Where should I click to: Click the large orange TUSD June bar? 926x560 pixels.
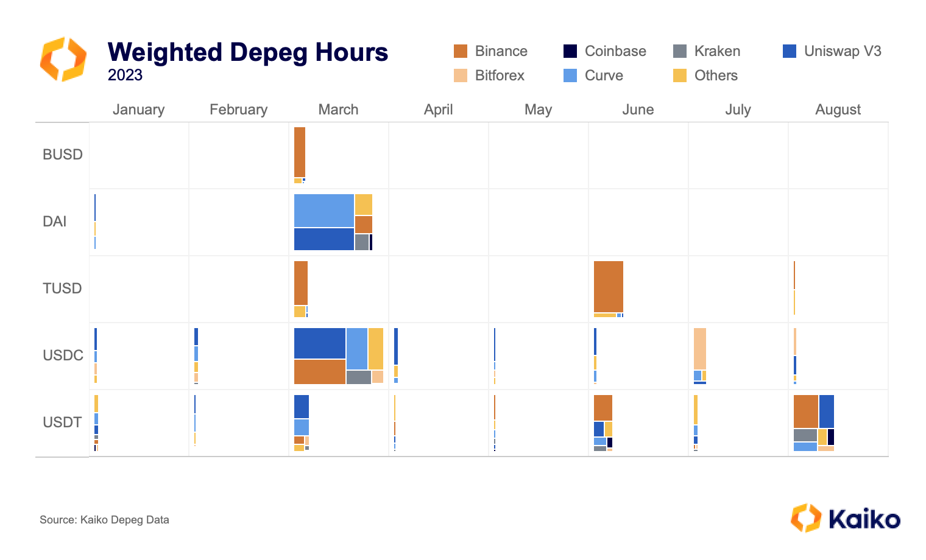pos(608,286)
